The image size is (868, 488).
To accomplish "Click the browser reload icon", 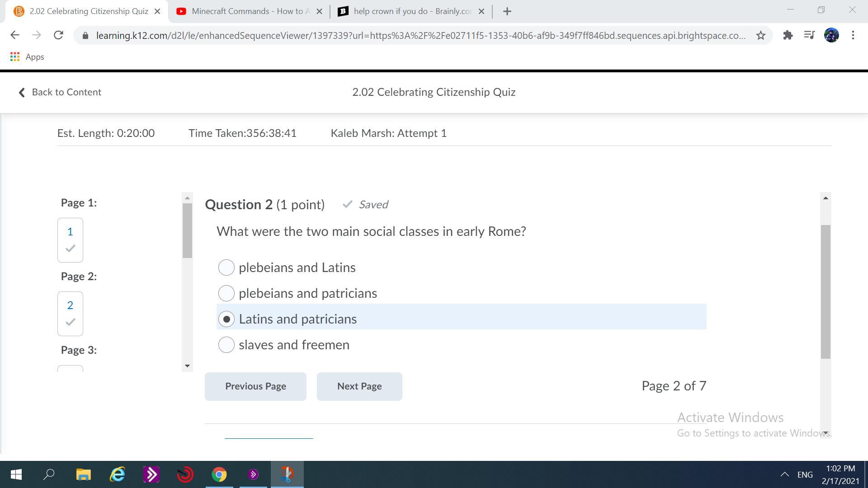I will 58,35.
